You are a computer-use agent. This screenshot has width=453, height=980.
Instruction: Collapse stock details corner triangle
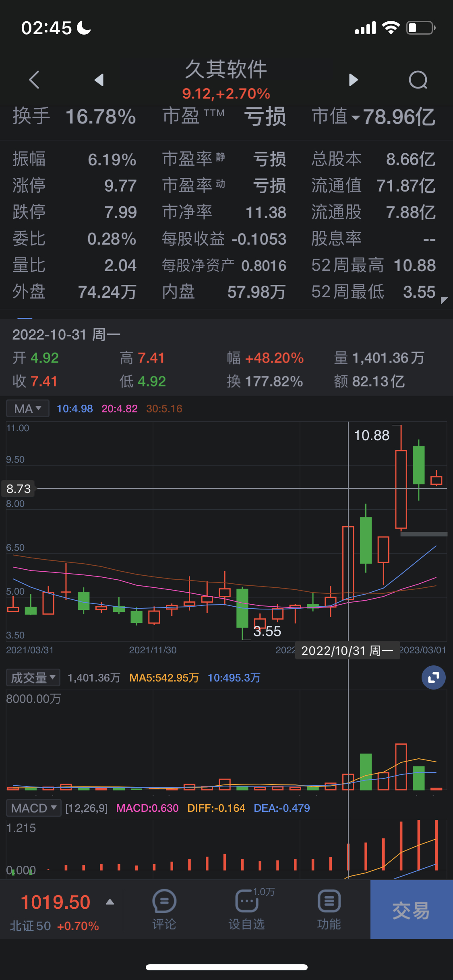444,301
